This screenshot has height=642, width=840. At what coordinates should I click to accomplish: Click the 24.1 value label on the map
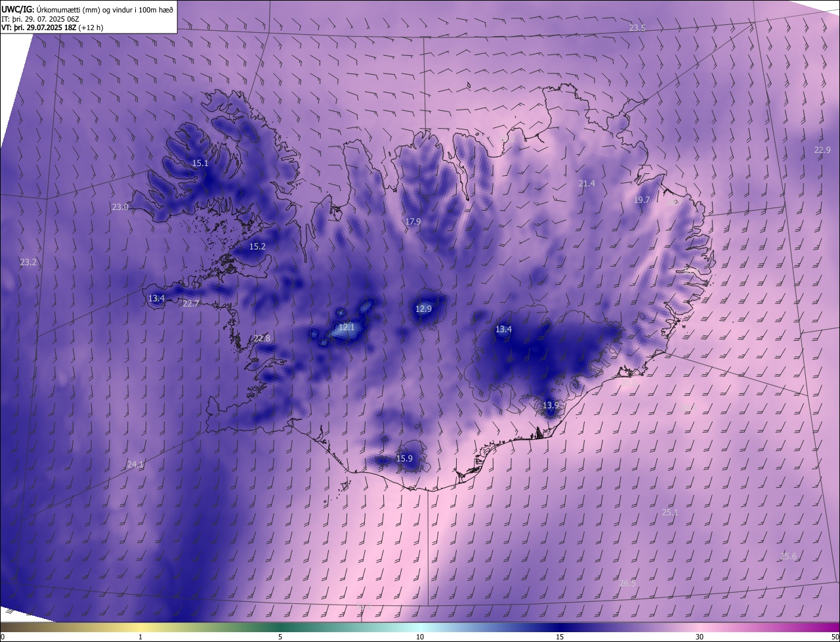135,464
